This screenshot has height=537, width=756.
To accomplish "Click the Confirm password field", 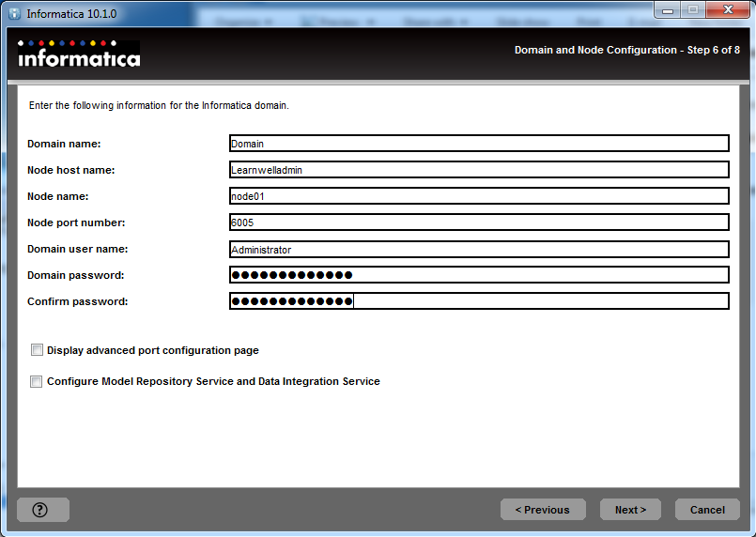I will point(479,301).
